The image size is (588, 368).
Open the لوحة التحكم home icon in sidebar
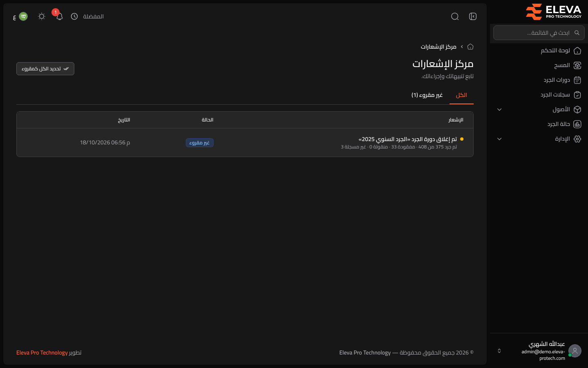[577, 51]
